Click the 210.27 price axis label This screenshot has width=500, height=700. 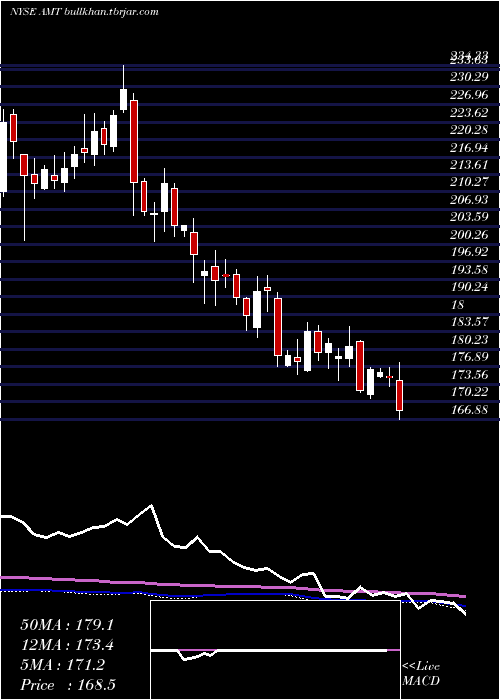click(x=469, y=183)
